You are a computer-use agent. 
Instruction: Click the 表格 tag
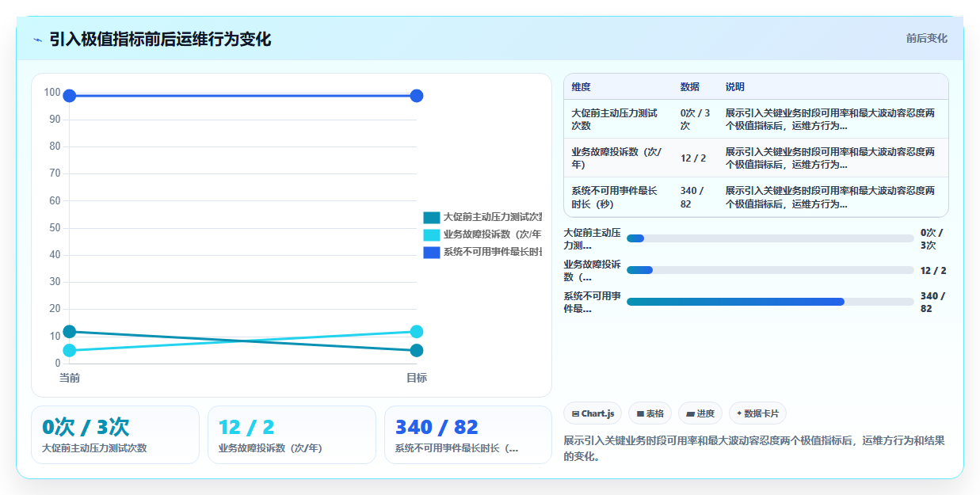pyautogui.click(x=650, y=413)
